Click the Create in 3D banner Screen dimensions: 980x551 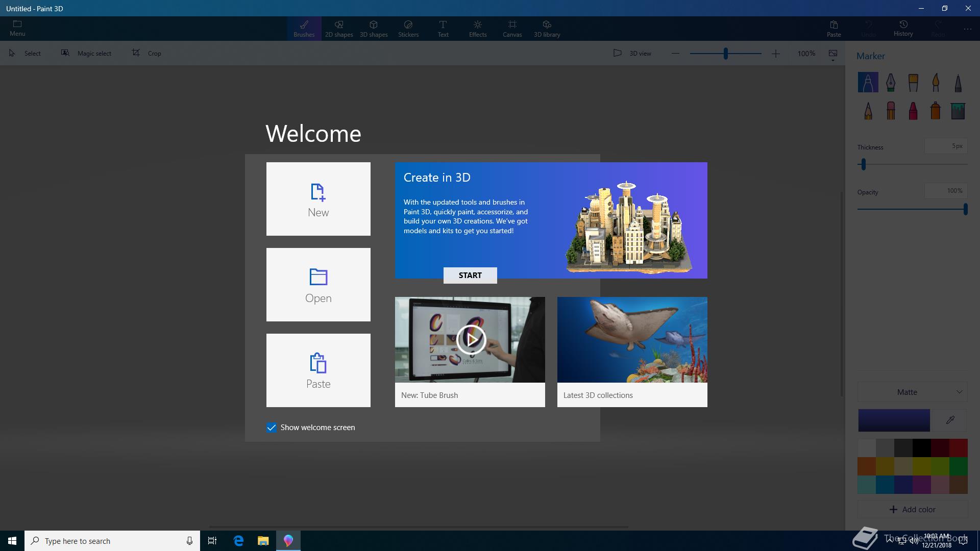551,220
